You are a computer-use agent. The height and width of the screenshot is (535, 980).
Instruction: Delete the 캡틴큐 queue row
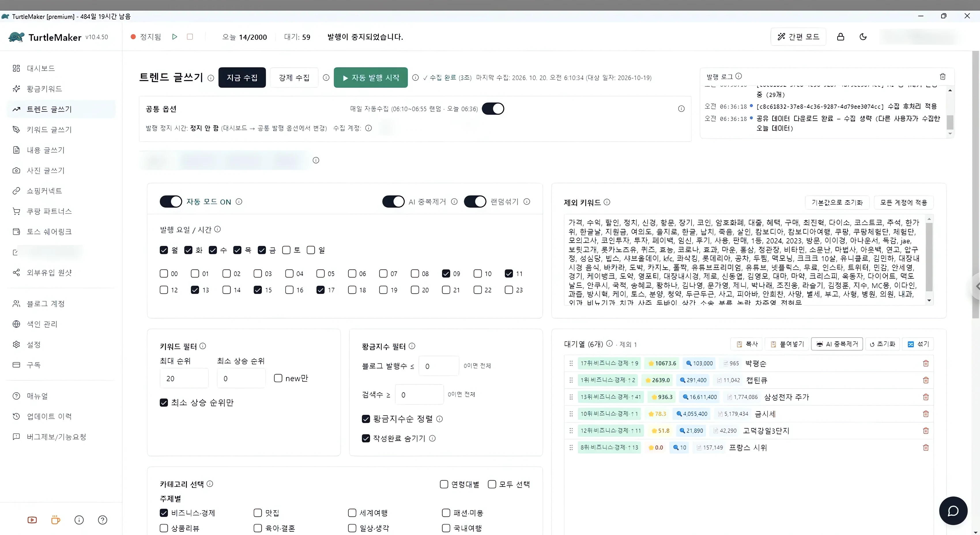(926, 380)
